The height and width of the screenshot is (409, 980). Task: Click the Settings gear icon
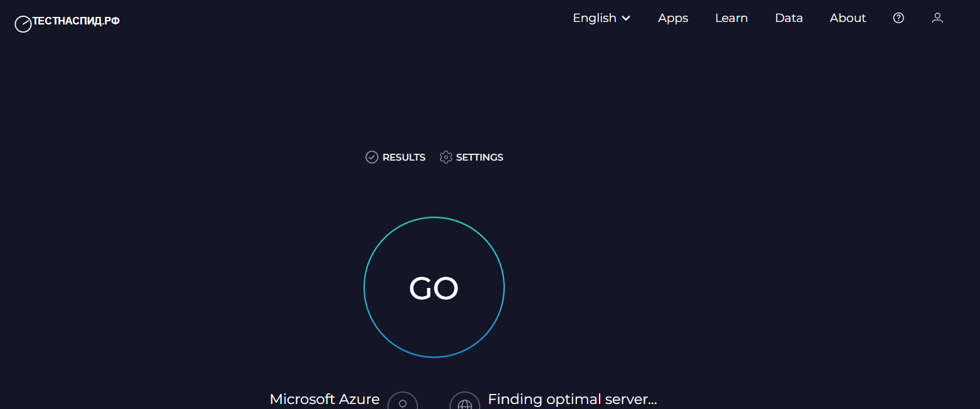click(x=446, y=157)
